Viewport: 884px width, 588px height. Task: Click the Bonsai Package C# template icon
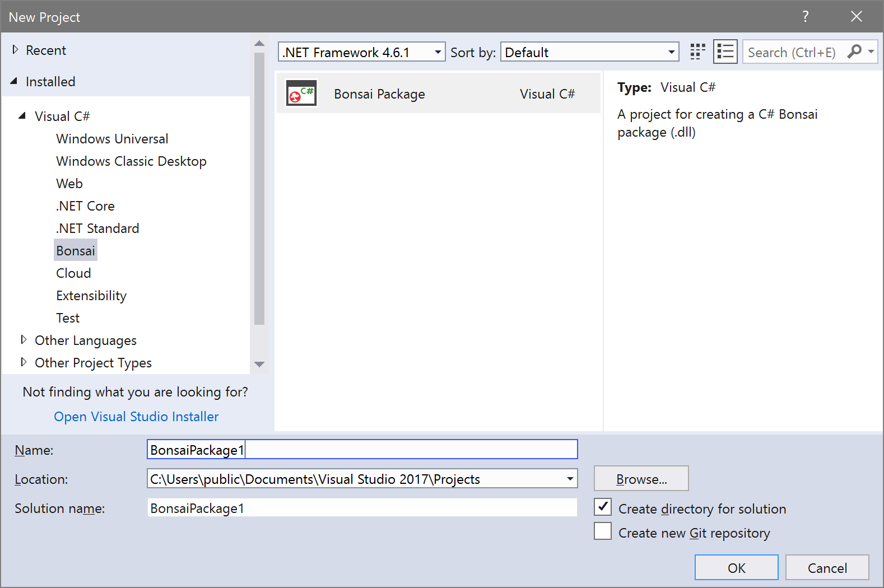coord(301,94)
